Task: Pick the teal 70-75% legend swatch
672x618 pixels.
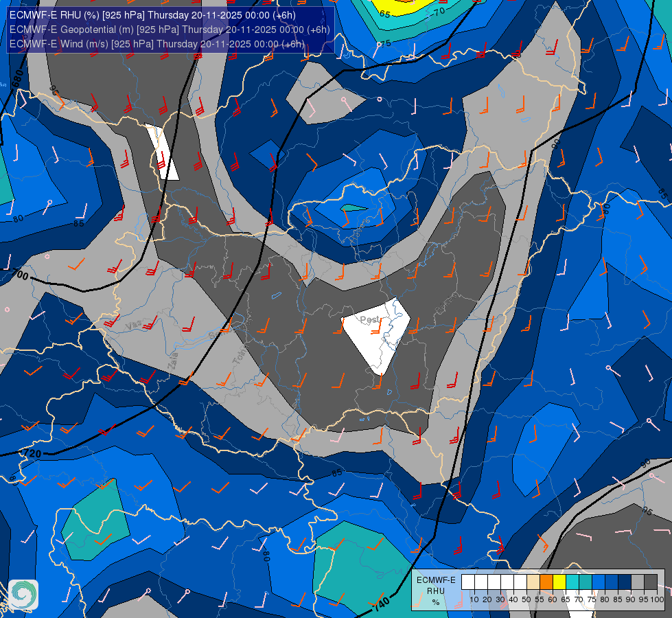Action: [x=586, y=582]
